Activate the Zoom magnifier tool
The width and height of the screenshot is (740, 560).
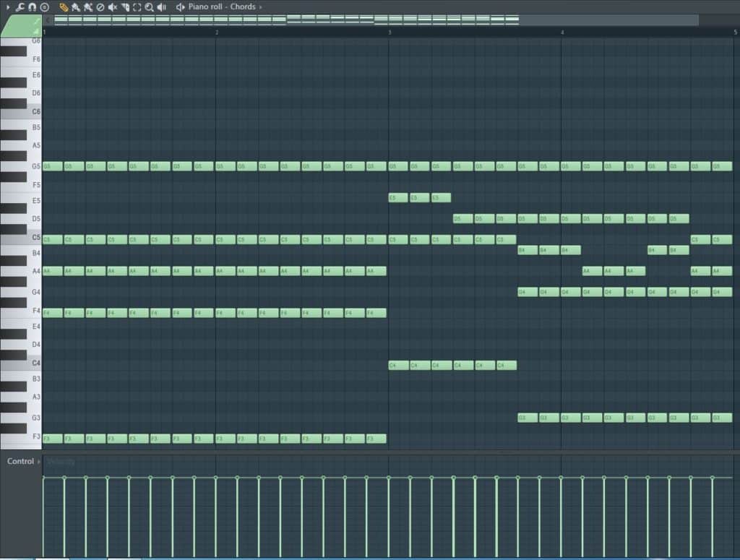pyautogui.click(x=149, y=7)
